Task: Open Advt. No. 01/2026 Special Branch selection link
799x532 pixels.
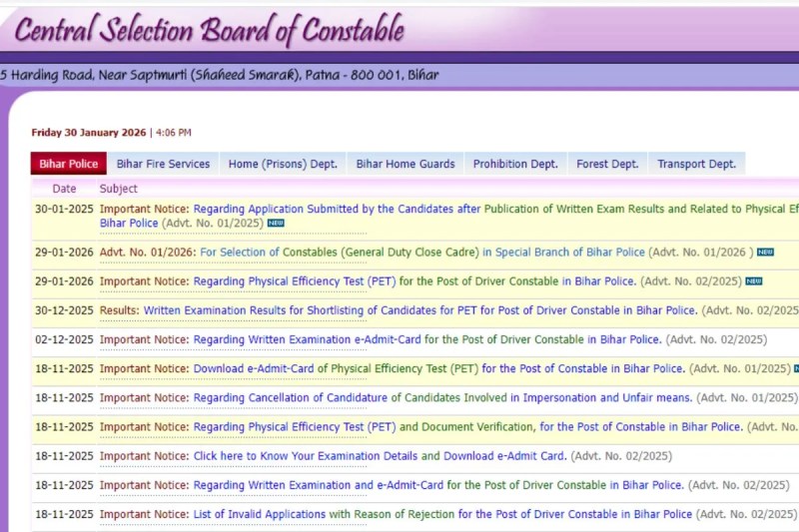Action: tap(422, 252)
